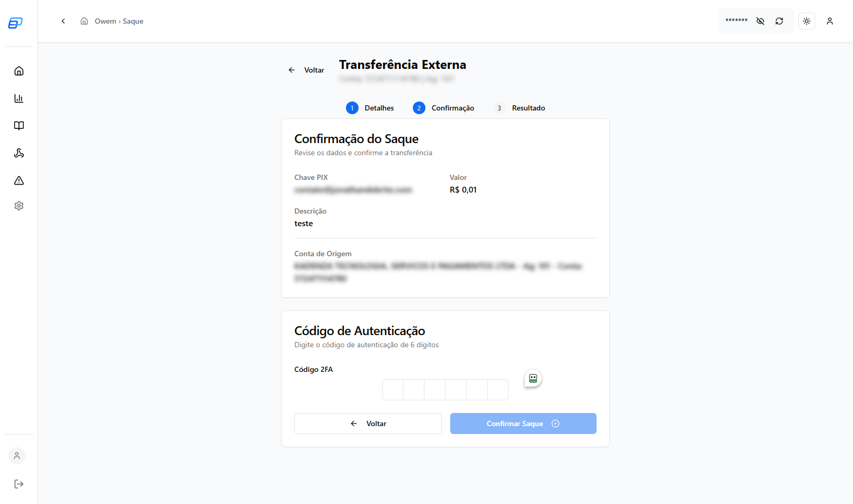Image resolution: width=853 pixels, height=504 pixels.
Task: Click the webhook icon in the sidebar
Action: pos(19,153)
